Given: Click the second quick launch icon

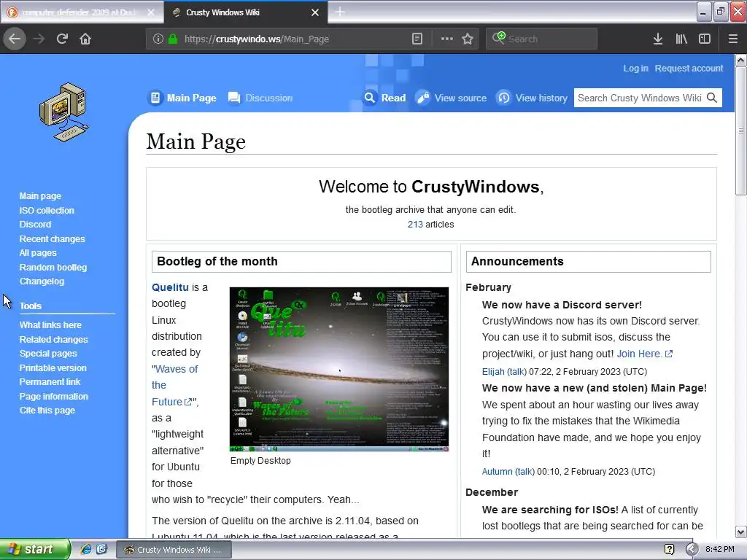Looking at the screenshot, I should (101, 549).
